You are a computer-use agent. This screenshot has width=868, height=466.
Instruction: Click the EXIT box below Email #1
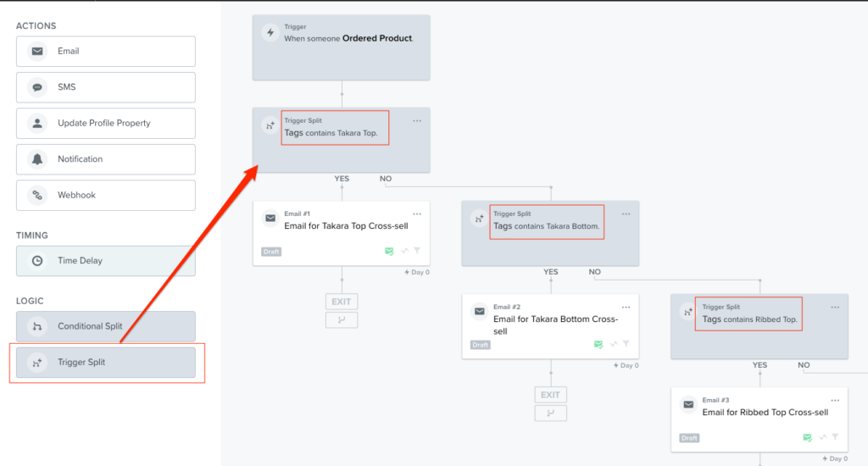pos(342,301)
